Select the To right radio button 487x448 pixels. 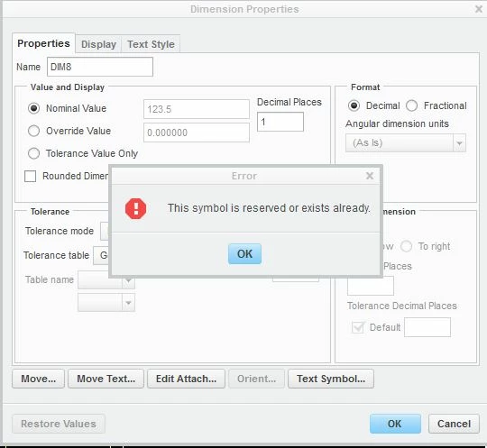406,246
